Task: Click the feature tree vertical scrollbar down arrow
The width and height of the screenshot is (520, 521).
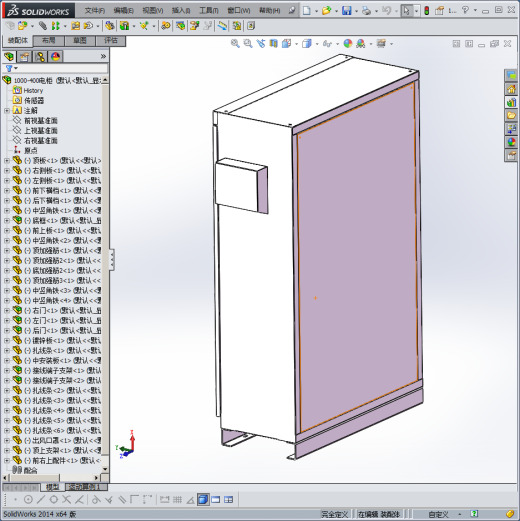Action: pos(105,469)
